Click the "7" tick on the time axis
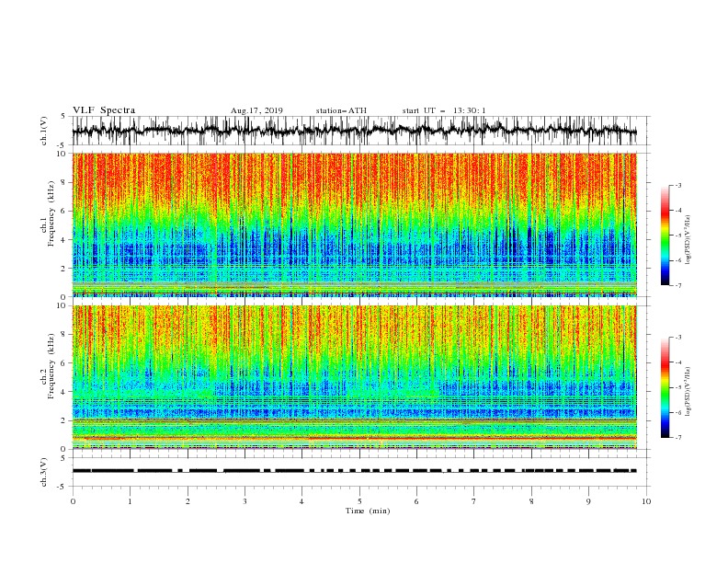Image resolution: width=728 pixels, height=563 pixels. click(474, 501)
